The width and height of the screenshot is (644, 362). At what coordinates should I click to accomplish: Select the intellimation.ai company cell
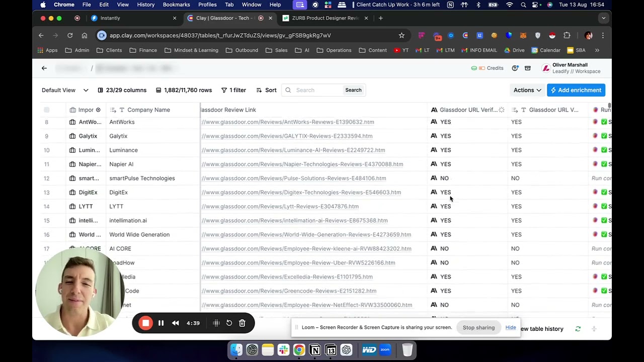[x=153, y=221]
